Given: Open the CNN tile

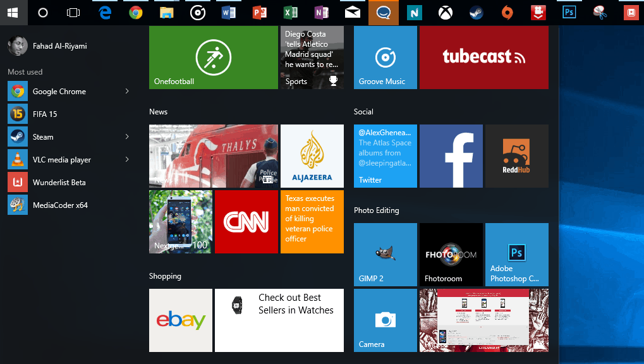Looking at the screenshot, I should pyautogui.click(x=246, y=222).
